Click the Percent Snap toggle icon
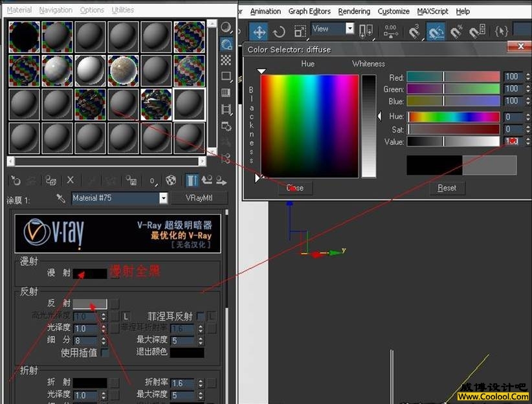Screen dimensions: 532x404 pos(457,31)
